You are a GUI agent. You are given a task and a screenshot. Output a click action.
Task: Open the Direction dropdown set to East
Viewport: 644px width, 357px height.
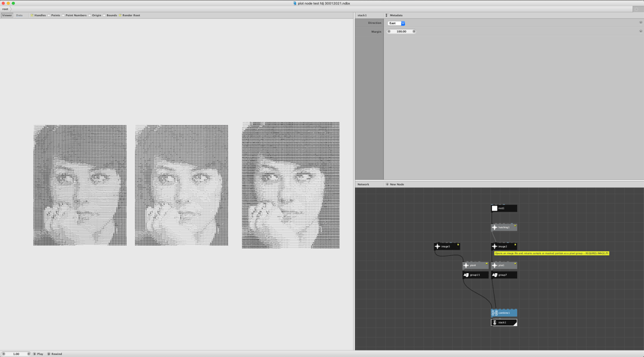[x=396, y=23]
